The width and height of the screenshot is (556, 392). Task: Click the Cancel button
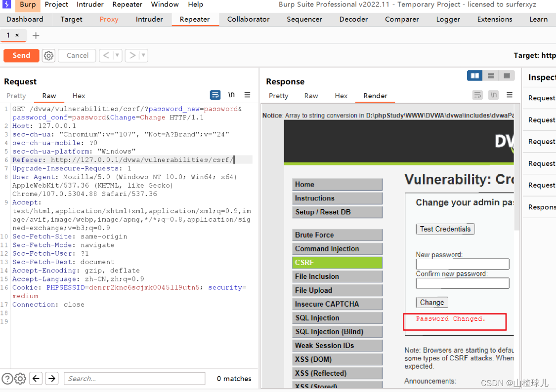tap(77, 56)
